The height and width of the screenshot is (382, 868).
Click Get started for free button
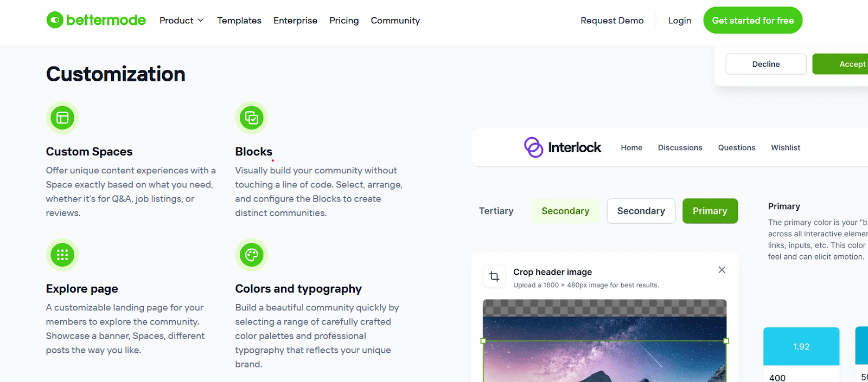click(x=753, y=20)
